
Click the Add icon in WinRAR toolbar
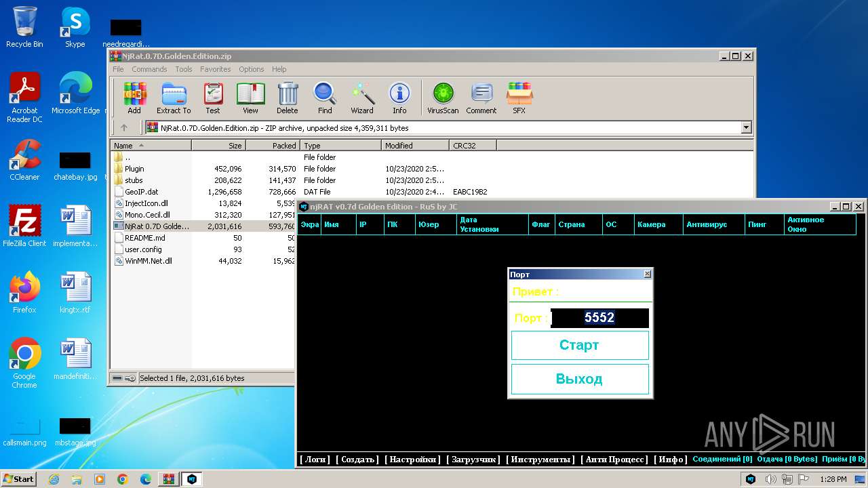click(134, 98)
